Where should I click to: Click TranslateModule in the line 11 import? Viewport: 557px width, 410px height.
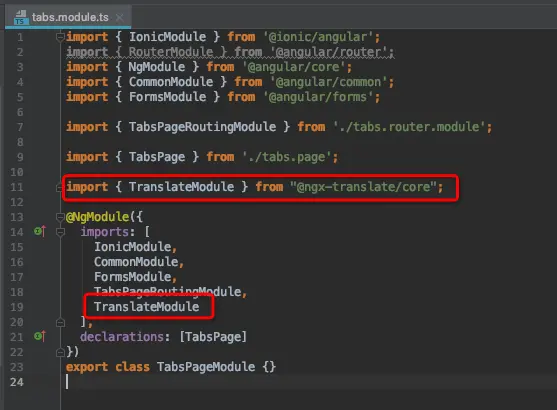tap(181, 187)
